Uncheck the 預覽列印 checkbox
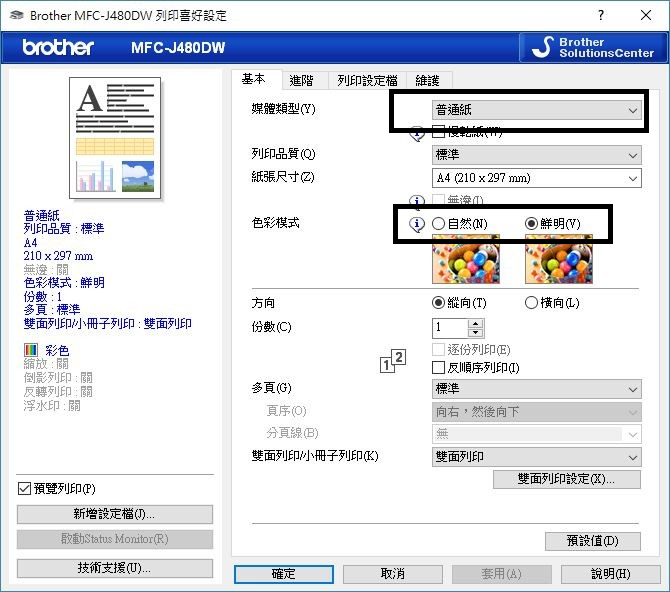670x592 pixels. 24,489
